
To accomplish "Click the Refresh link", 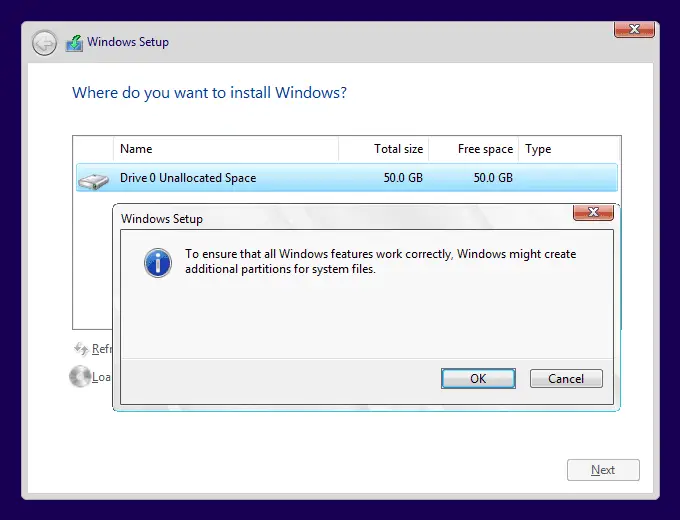I will [101, 349].
